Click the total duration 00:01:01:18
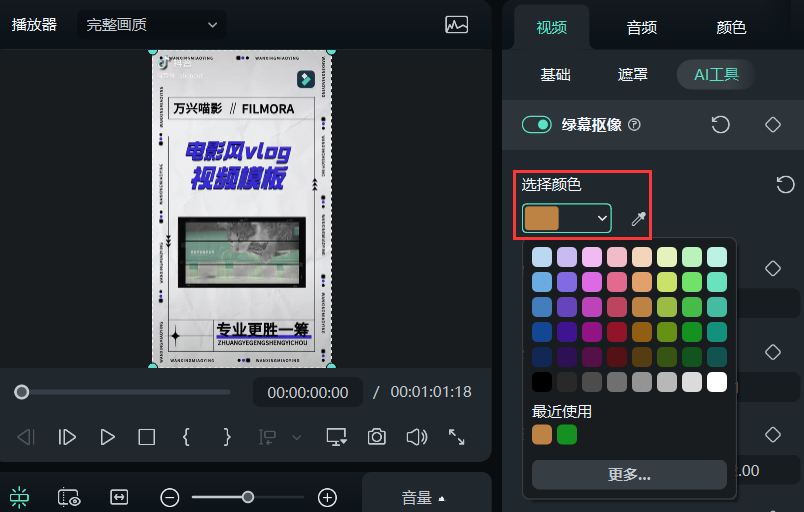 point(431,392)
